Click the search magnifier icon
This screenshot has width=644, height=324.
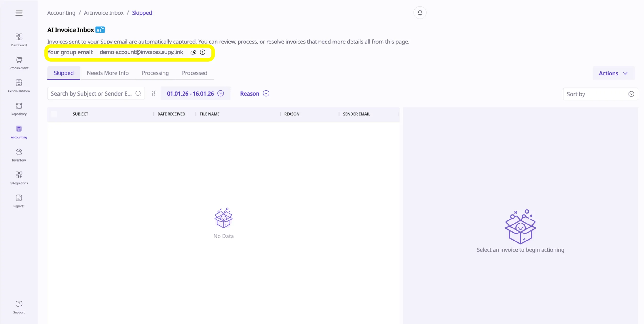pos(138,94)
